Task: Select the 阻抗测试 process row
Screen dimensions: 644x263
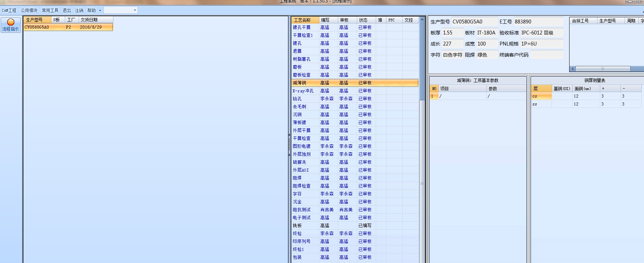Action: click(x=355, y=210)
